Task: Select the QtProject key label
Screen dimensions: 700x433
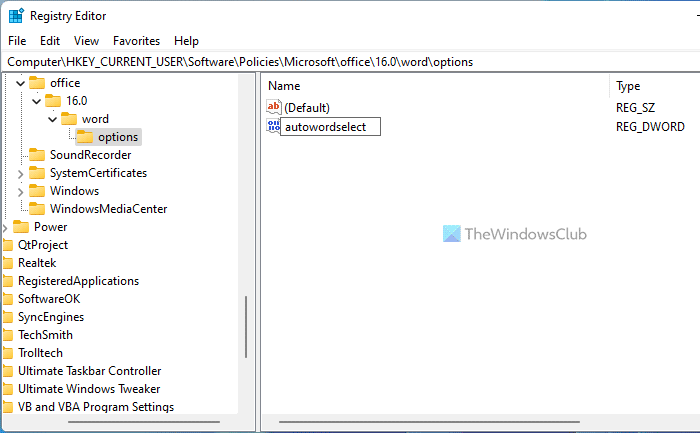Action: pyautogui.click(x=43, y=245)
